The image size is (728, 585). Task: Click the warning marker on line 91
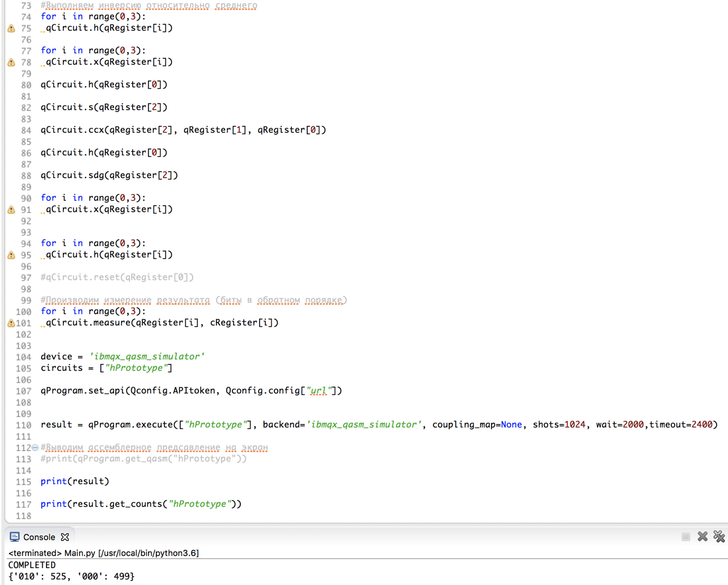click(x=11, y=209)
